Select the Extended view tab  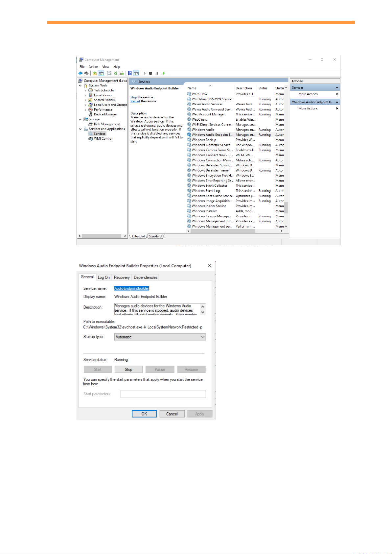tap(138, 236)
